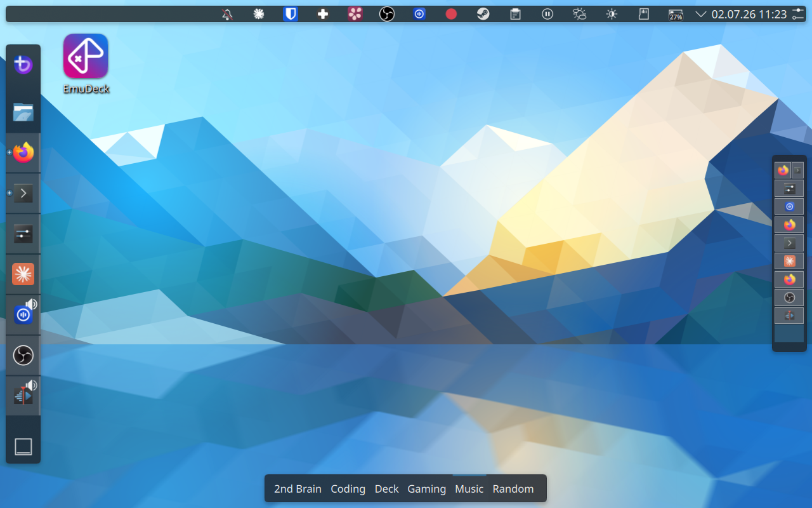Switch to pager desktop showing OBS
This screenshot has width=812, height=508.
point(789,298)
